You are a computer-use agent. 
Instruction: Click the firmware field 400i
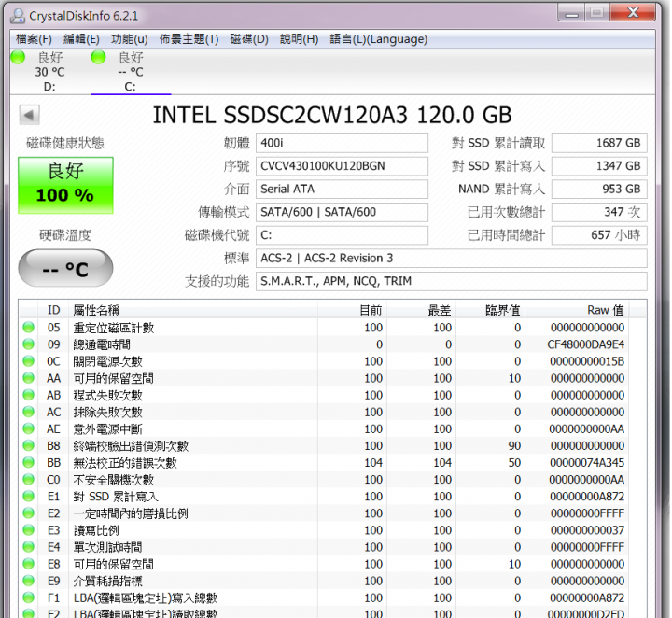click(342, 143)
